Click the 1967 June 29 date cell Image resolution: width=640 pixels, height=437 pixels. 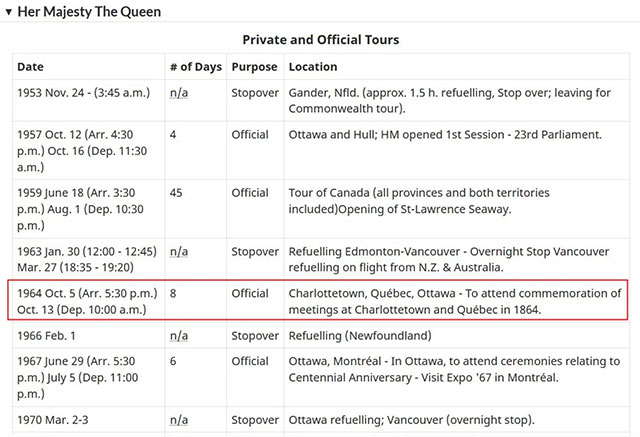[x=89, y=377]
